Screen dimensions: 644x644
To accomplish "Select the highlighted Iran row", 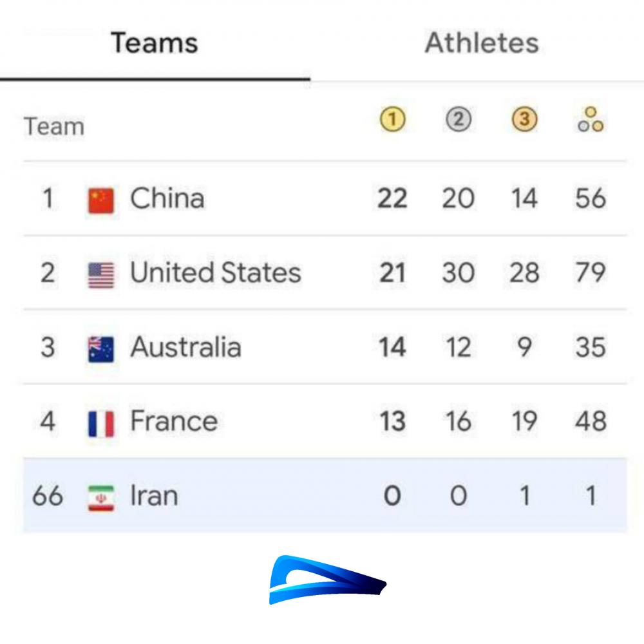I will click(x=325, y=495).
